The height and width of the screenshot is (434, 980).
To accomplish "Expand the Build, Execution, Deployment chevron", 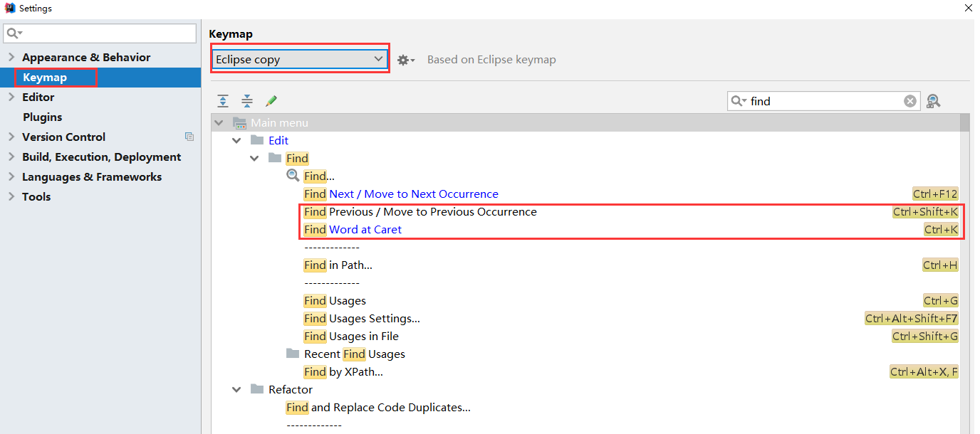I will pyautogui.click(x=11, y=157).
